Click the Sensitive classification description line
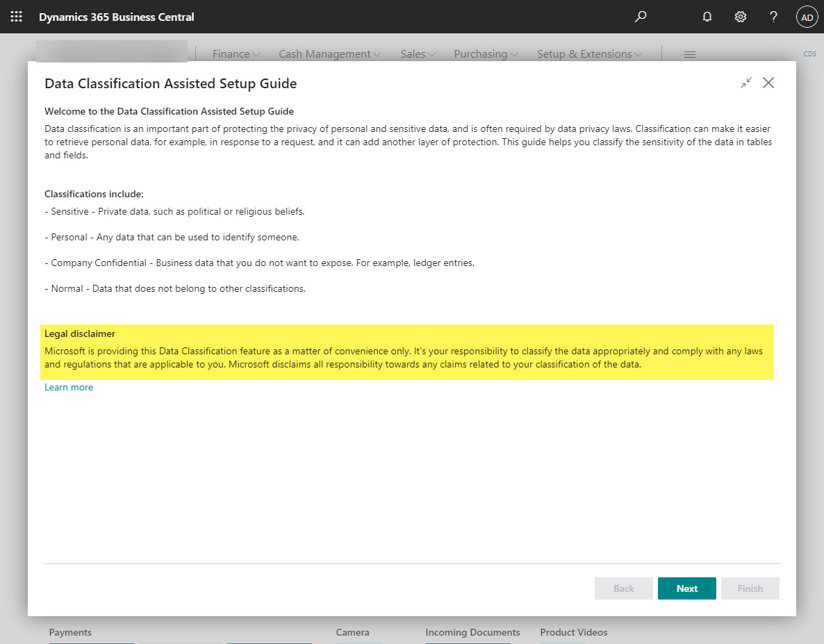Image resolution: width=824 pixels, height=644 pixels. [x=174, y=211]
